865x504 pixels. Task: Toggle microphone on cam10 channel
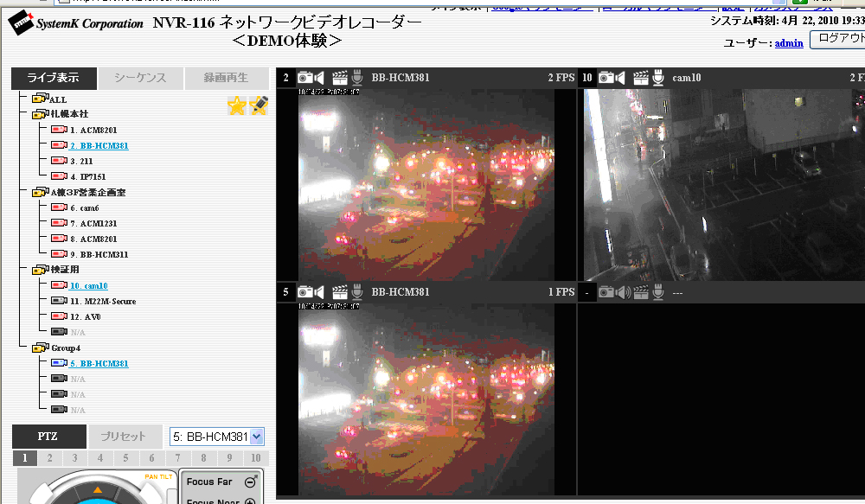pos(658,78)
